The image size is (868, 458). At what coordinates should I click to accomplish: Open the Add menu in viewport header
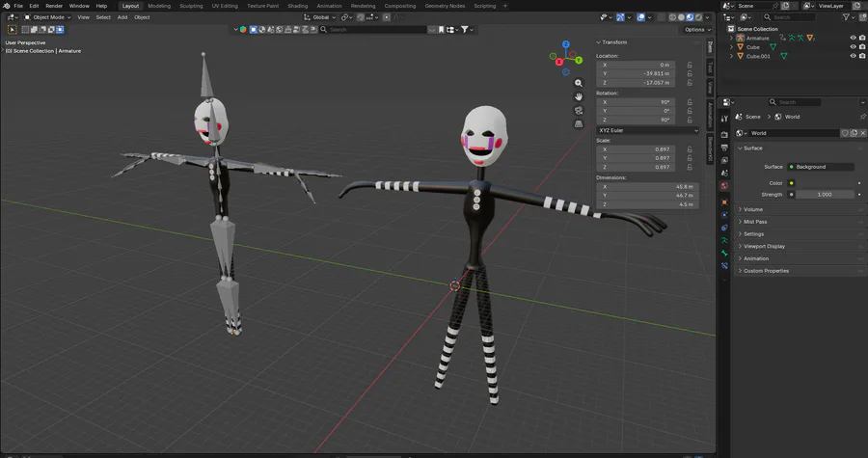(x=122, y=17)
